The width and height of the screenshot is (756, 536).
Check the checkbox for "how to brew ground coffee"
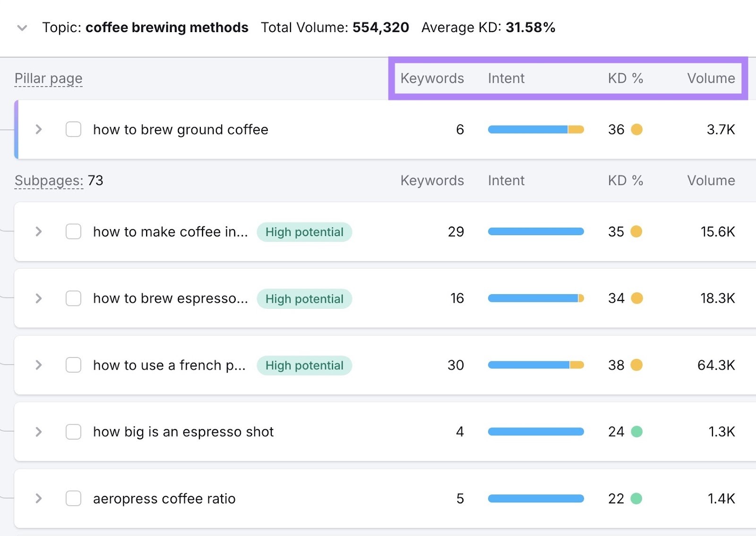[73, 129]
